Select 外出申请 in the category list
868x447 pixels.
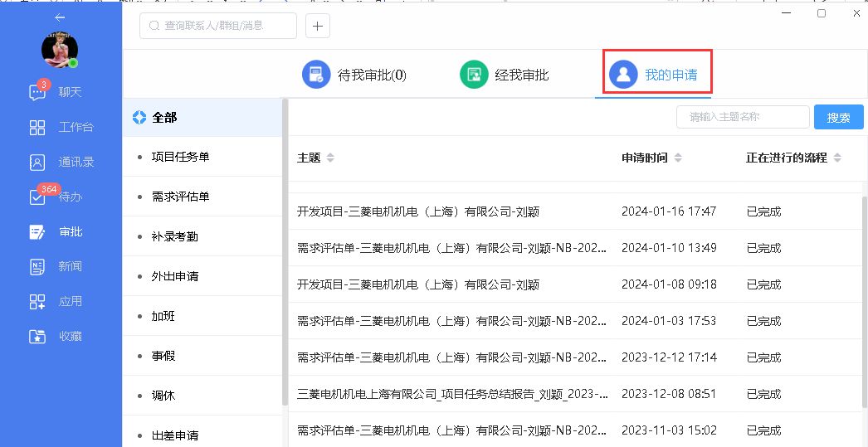pyautogui.click(x=174, y=276)
